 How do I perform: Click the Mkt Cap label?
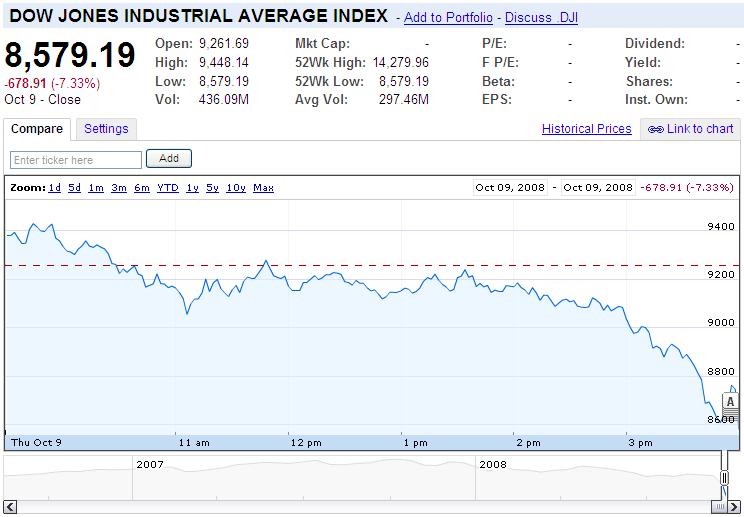coord(323,44)
